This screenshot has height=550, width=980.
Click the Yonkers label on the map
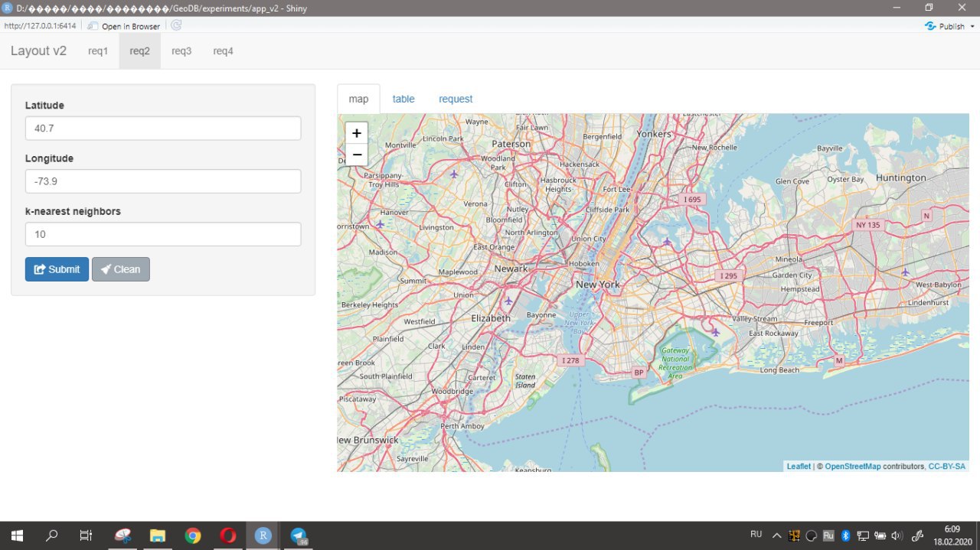click(653, 134)
